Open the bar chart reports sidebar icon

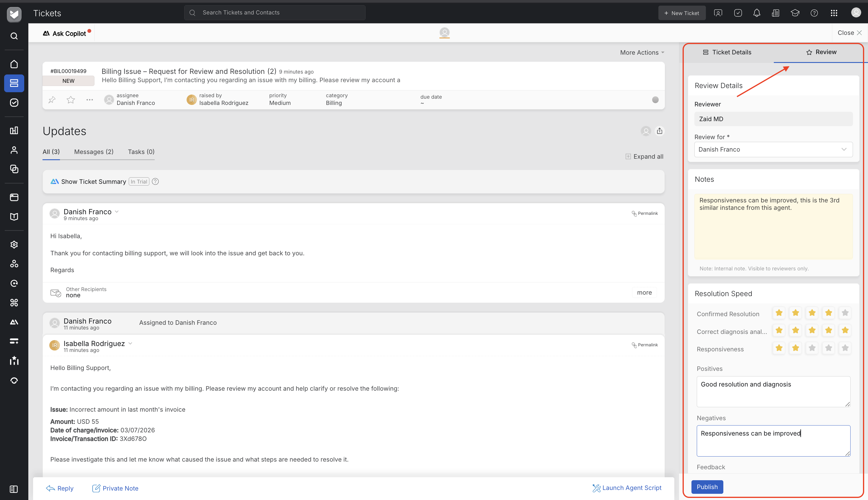tap(14, 131)
